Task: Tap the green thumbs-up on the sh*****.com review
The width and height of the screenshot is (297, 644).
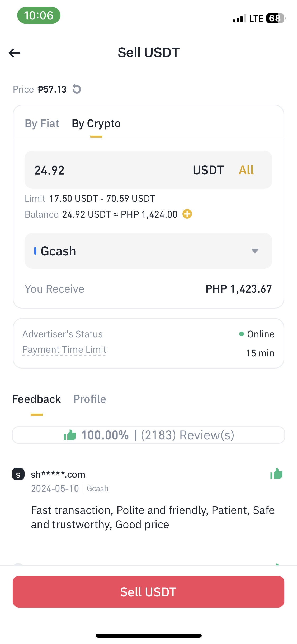Action: (x=276, y=473)
